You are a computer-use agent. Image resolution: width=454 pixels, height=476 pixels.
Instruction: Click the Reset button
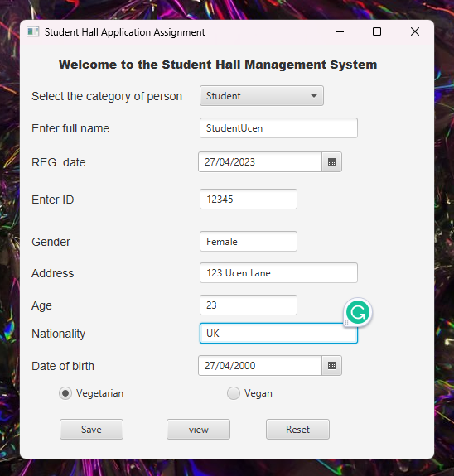pos(297,430)
